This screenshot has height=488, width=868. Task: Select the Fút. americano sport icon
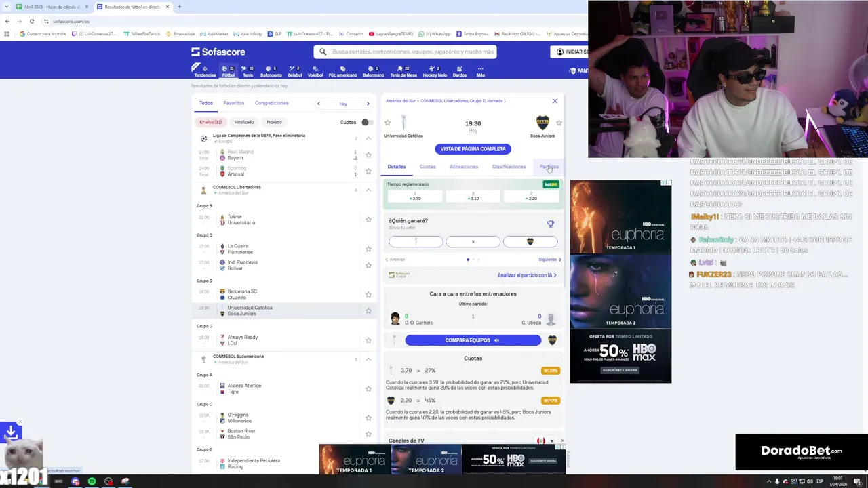click(342, 71)
